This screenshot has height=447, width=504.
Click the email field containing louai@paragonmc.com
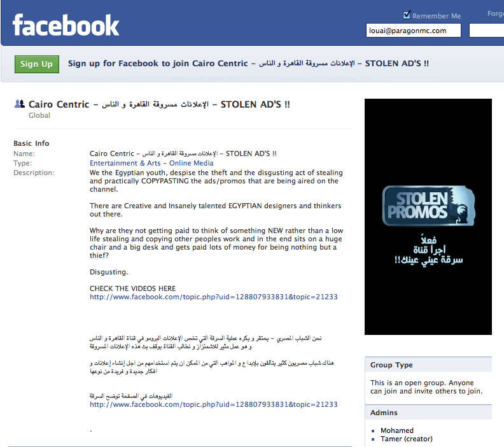414,31
